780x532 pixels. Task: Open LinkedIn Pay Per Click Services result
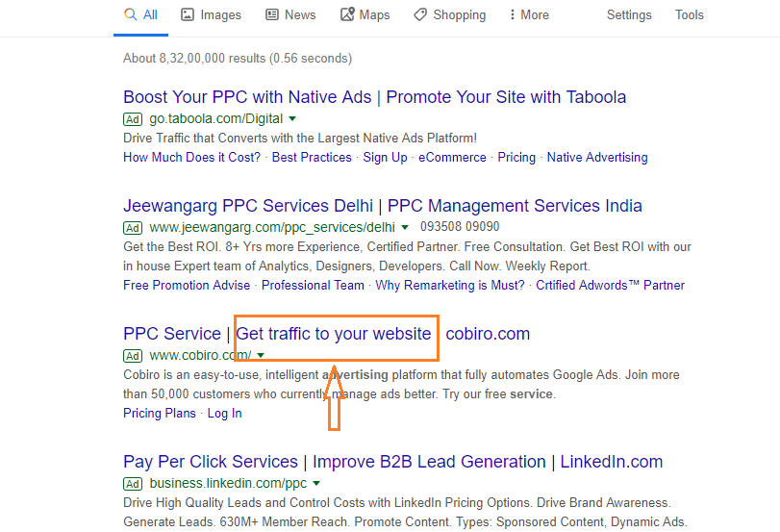[392, 462]
